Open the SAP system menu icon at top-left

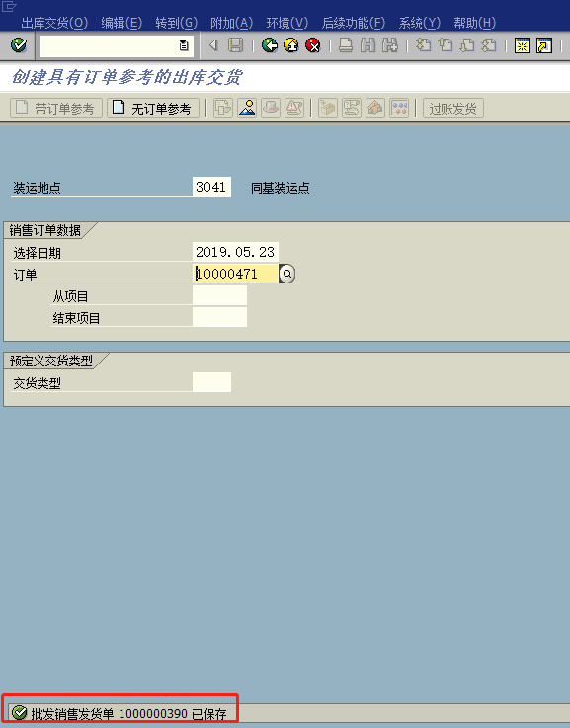pos(9,6)
